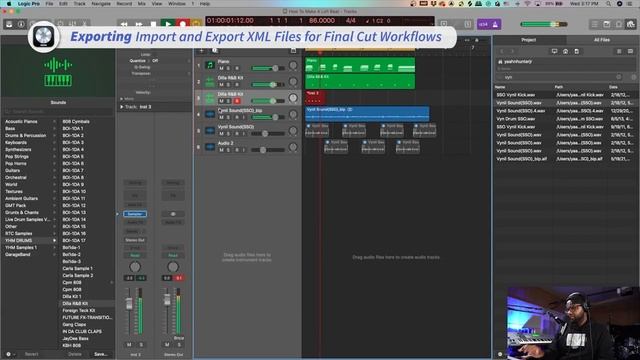Open the Navigate menu

click(101, 4)
